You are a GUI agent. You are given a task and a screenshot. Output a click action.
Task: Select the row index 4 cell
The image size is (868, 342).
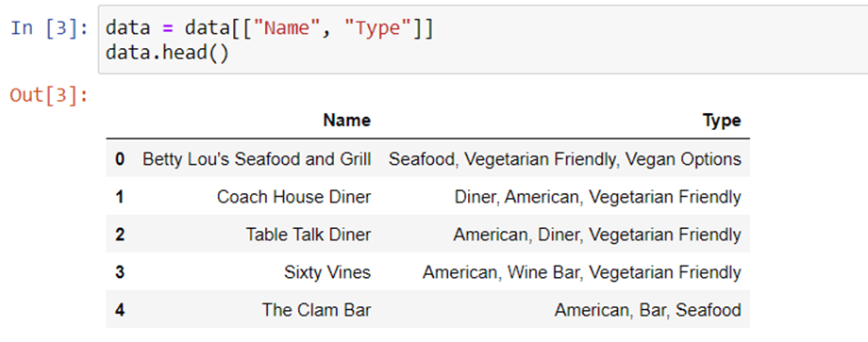[120, 309]
